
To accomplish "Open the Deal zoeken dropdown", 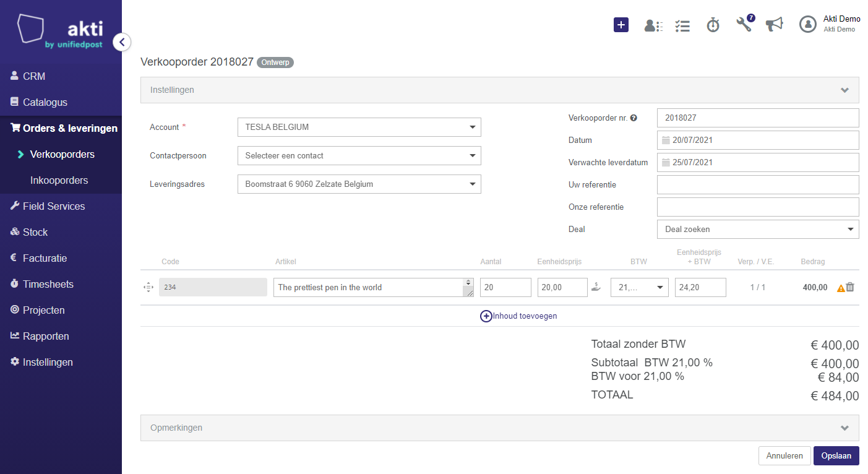I will 758,229.
